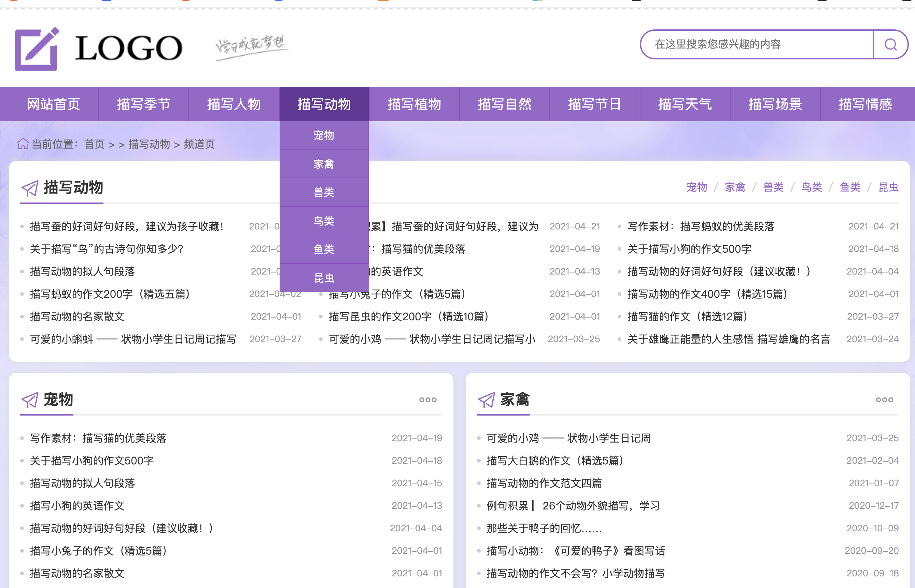Click 首页 in the breadcrumb
Image resolution: width=915 pixels, height=588 pixels.
94,144
